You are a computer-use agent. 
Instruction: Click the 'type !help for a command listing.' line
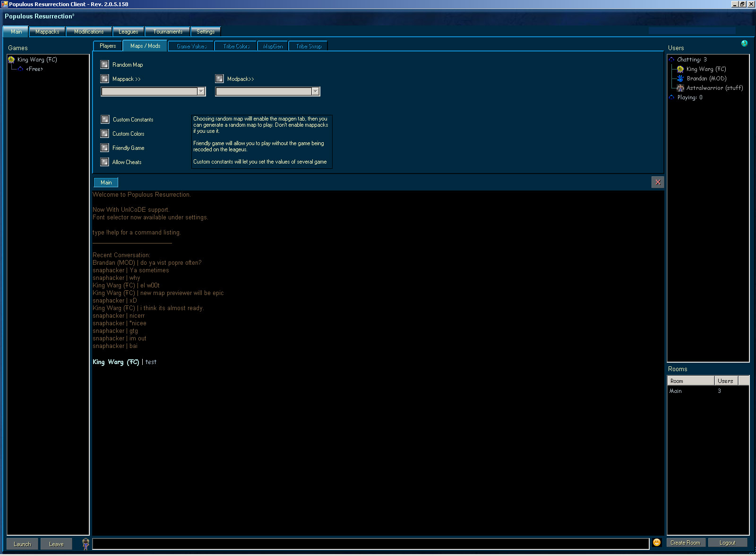point(137,233)
